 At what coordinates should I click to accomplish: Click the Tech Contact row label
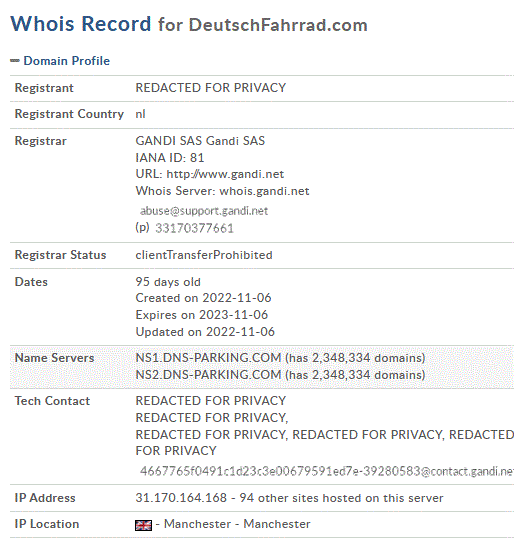pyautogui.click(x=52, y=401)
